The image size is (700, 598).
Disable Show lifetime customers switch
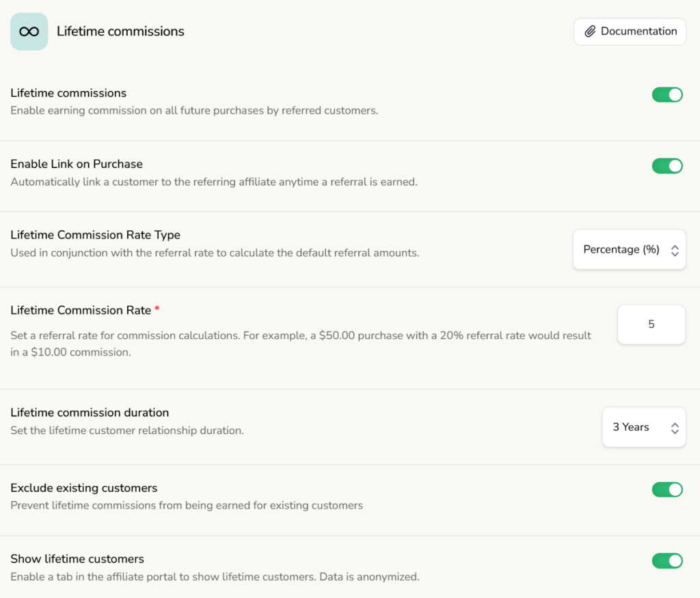(x=667, y=560)
